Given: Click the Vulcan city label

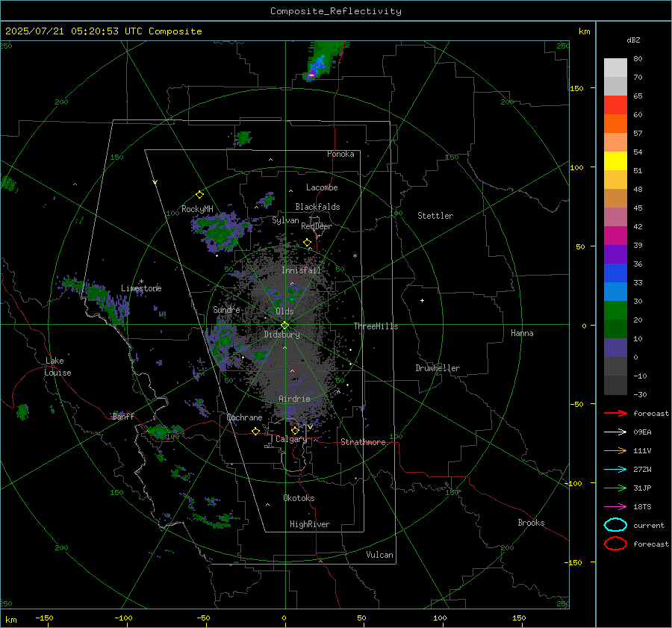Looking at the screenshot, I should tap(379, 555).
